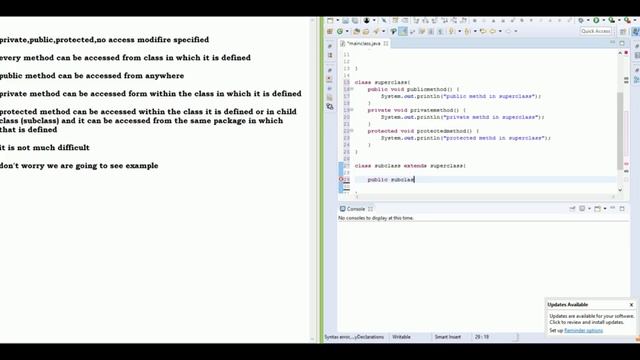
Task: Click the 'class subclass extends superclass' code line
Action: pyautogui.click(x=410, y=166)
